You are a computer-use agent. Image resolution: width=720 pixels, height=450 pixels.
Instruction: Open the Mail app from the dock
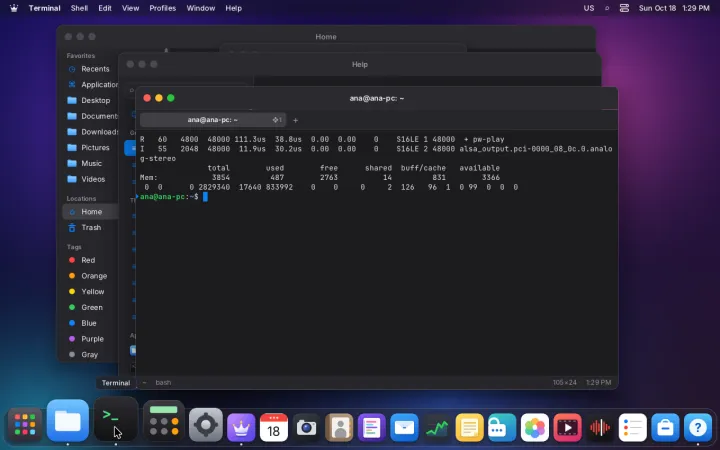pos(405,428)
